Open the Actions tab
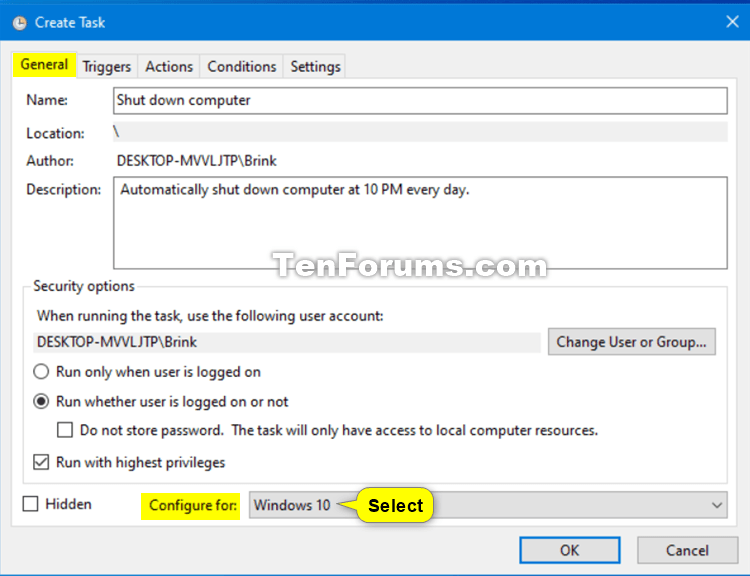Image resolution: width=750 pixels, height=576 pixels. click(x=169, y=66)
